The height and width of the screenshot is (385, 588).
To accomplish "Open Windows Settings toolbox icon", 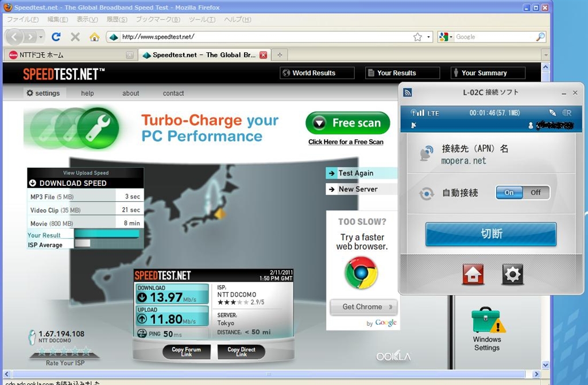I will click(488, 320).
